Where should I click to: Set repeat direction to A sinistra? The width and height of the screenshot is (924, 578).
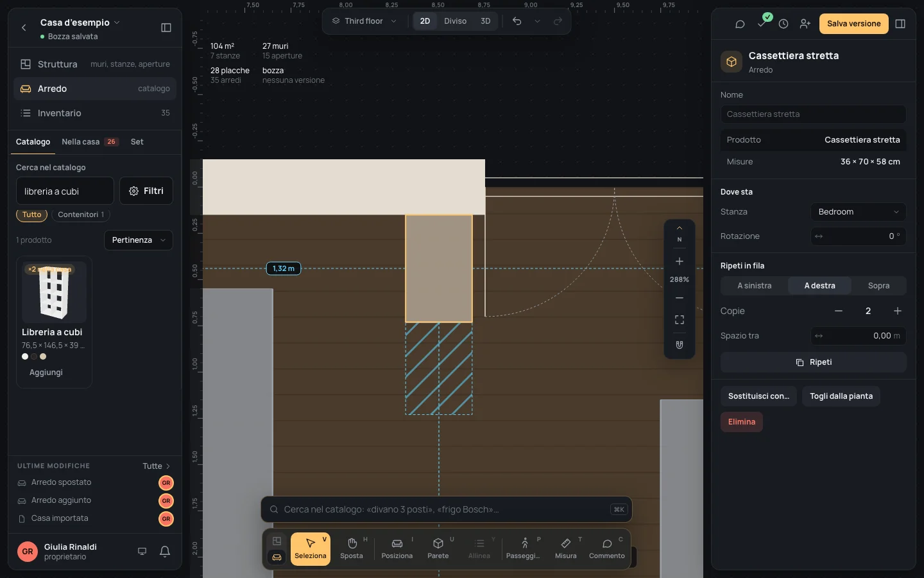tap(755, 286)
